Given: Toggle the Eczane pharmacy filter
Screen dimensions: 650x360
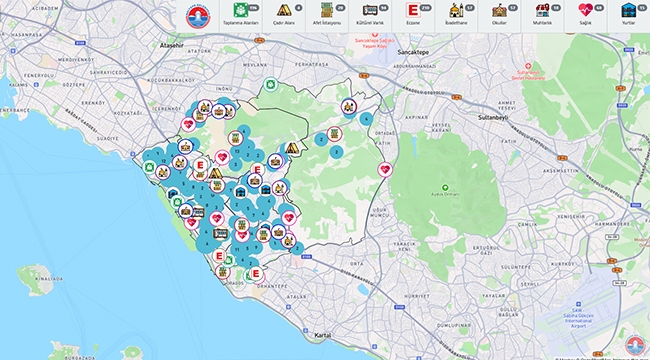Looking at the screenshot, I should [413, 16].
